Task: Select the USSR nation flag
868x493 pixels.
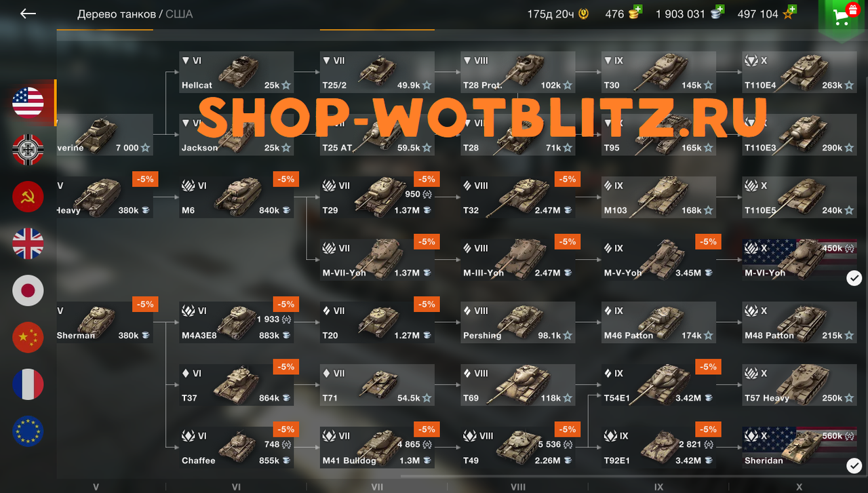Action: [28, 197]
